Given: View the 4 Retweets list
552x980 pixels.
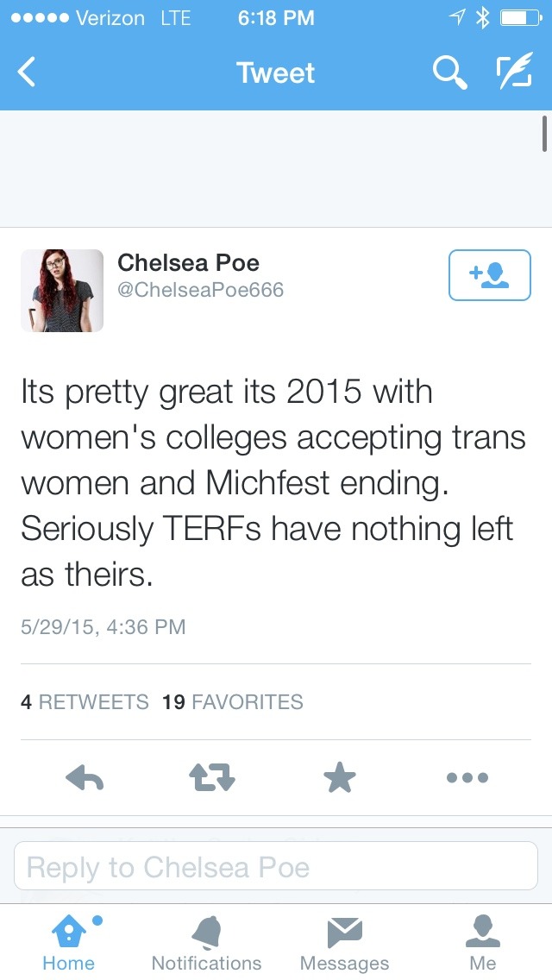Looking at the screenshot, I should pyautogui.click(x=85, y=702).
